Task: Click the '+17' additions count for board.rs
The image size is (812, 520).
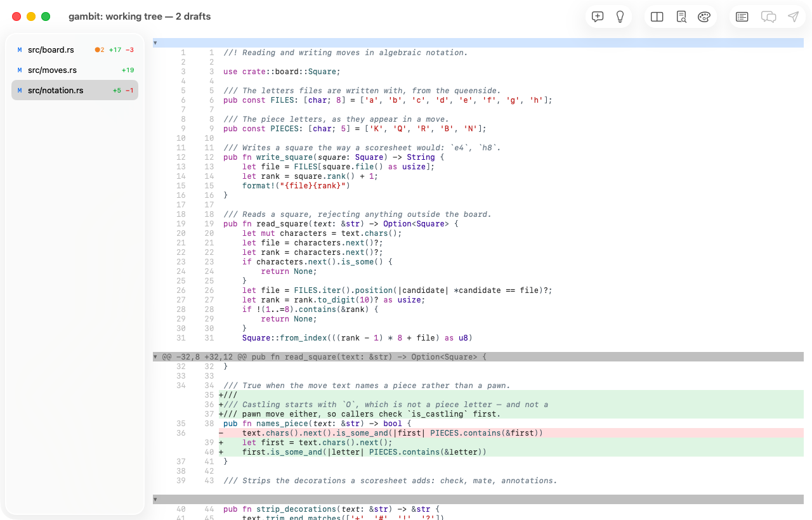Action: (115, 49)
